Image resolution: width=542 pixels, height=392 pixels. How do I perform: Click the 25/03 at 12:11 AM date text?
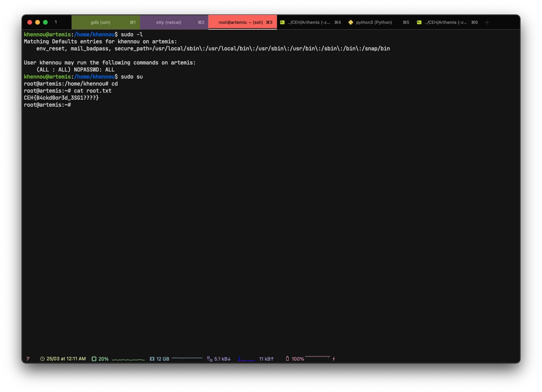[66, 359]
